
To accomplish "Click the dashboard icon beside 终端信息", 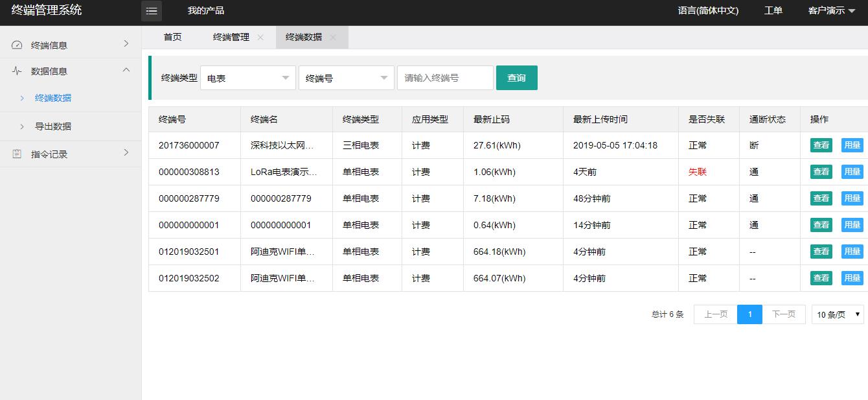I will click(x=17, y=45).
